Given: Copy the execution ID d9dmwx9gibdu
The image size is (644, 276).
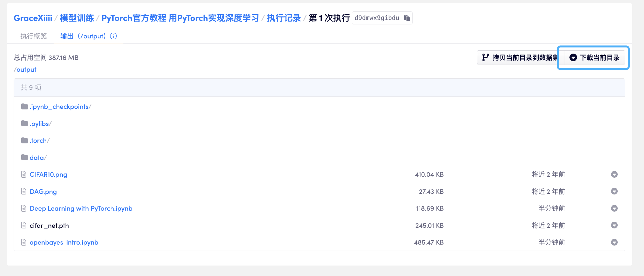Looking at the screenshot, I should pos(407,18).
